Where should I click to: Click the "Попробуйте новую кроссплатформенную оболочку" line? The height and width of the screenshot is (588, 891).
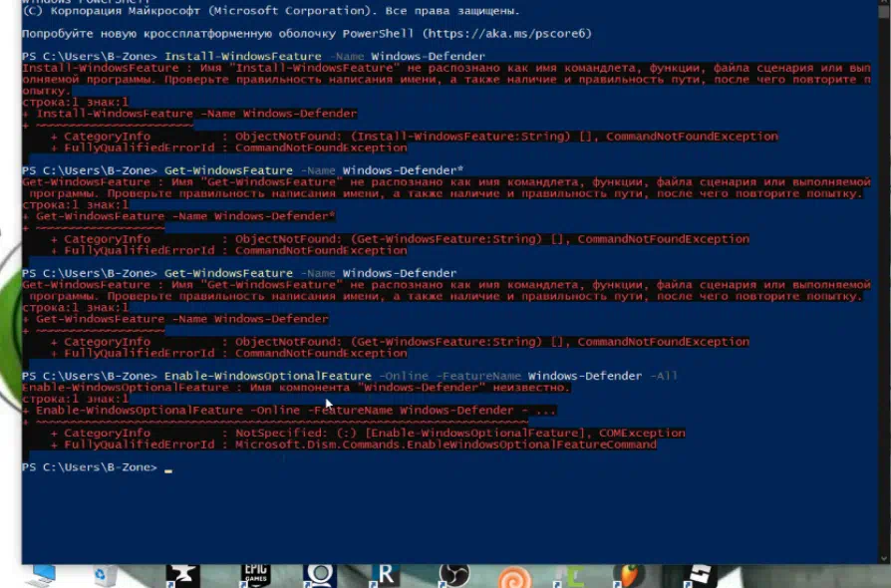(x=307, y=34)
